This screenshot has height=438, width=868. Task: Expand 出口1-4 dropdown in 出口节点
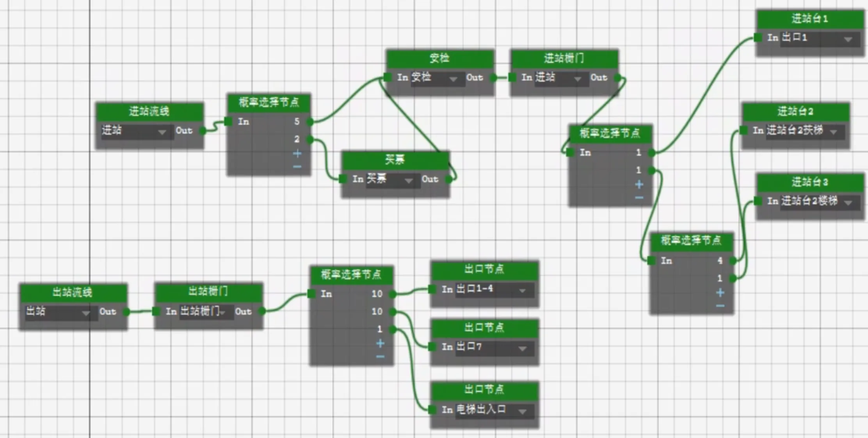[522, 291]
